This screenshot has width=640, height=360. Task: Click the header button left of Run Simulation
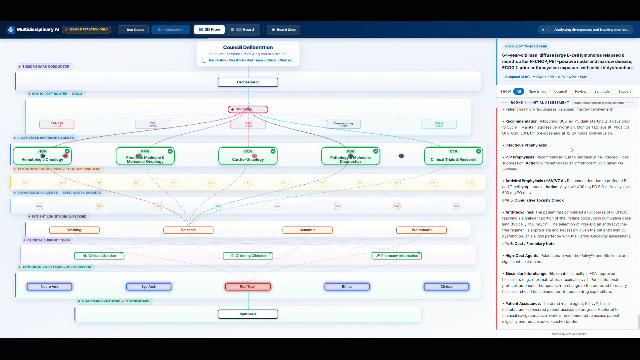(133, 30)
